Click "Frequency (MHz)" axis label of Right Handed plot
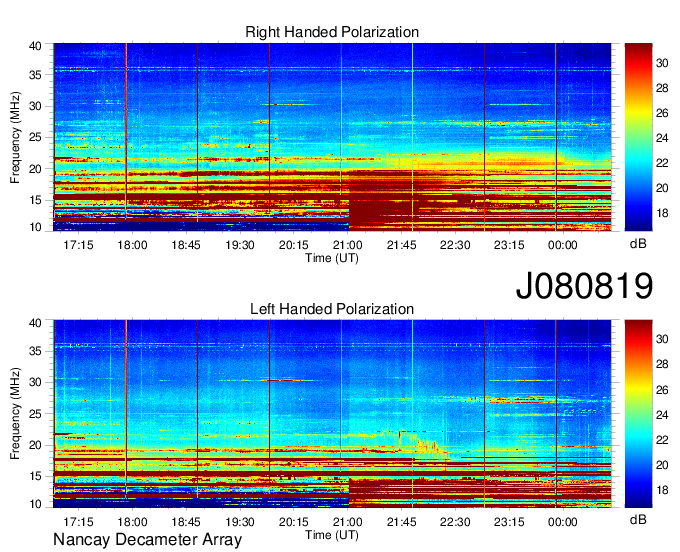The width and height of the screenshot is (680, 552). click(x=15, y=137)
